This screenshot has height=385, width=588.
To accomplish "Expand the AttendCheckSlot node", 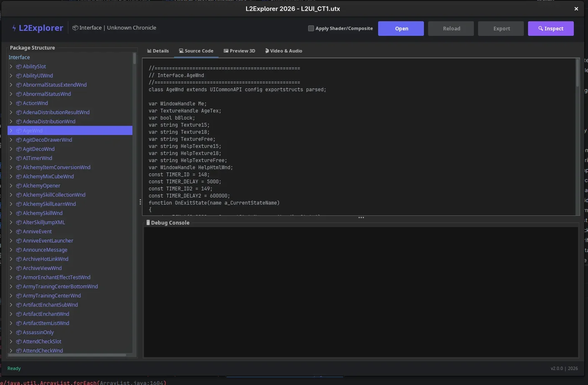I will [11, 342].
